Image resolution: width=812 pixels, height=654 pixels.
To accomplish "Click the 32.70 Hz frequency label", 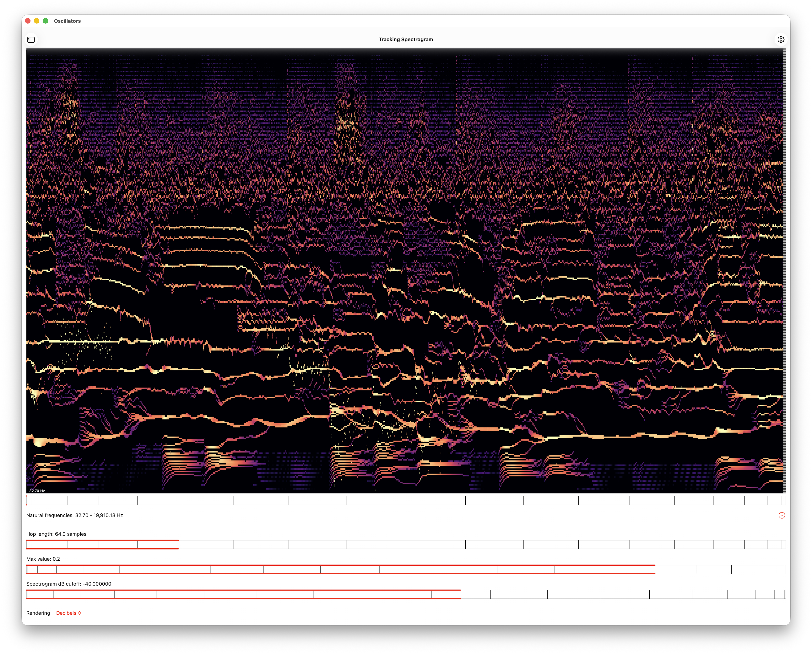I will click(x=37, y=490).
